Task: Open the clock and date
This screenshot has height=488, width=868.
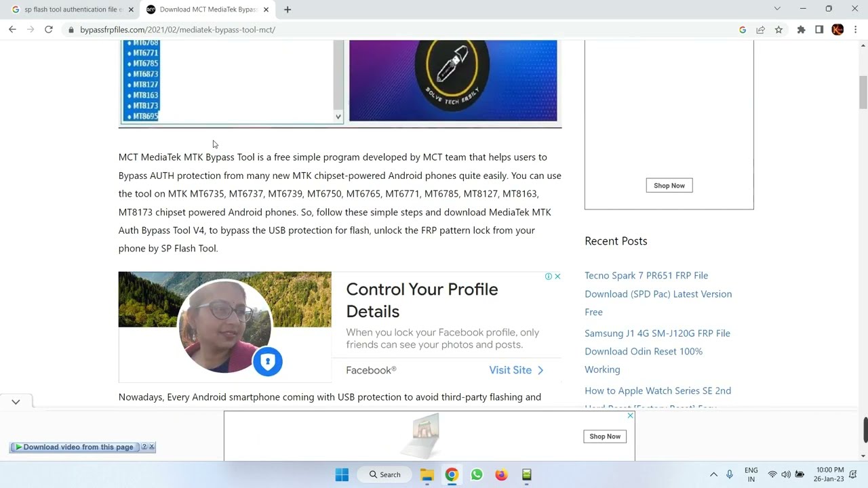Action: click(830, 474)
